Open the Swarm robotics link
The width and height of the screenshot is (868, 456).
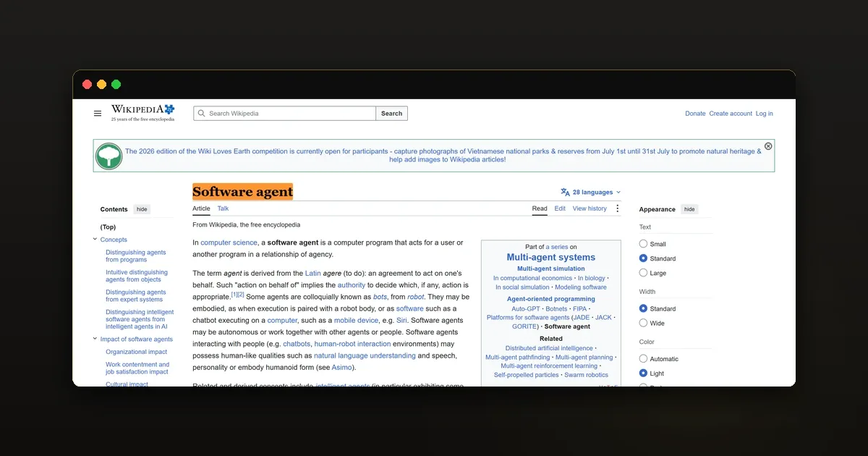pyautogui.click(x=587, y=375)
